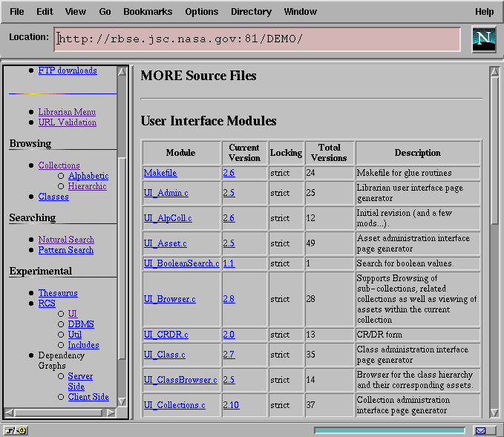This screenshot has height=437, width=504.
Task: Open the Natural Search link
Action: coord(66,240)
